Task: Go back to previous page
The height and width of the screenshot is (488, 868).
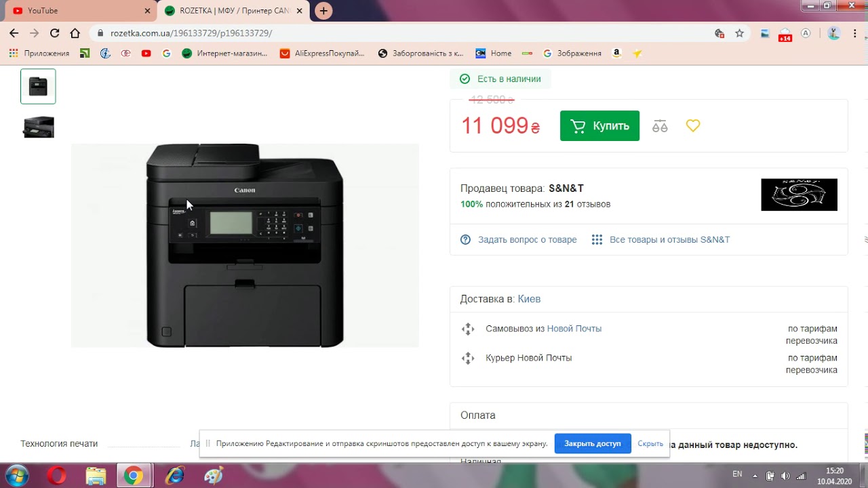Action: click(14, 33)
